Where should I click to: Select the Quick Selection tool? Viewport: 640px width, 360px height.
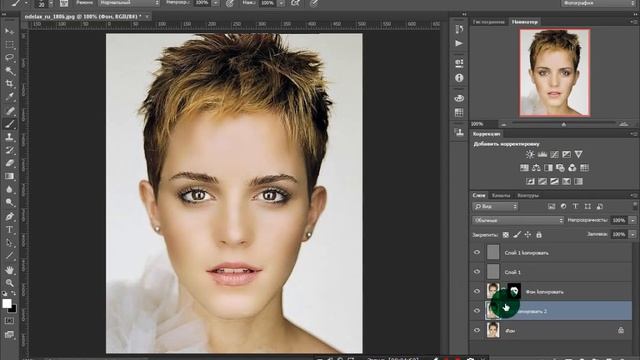(9, 71)
